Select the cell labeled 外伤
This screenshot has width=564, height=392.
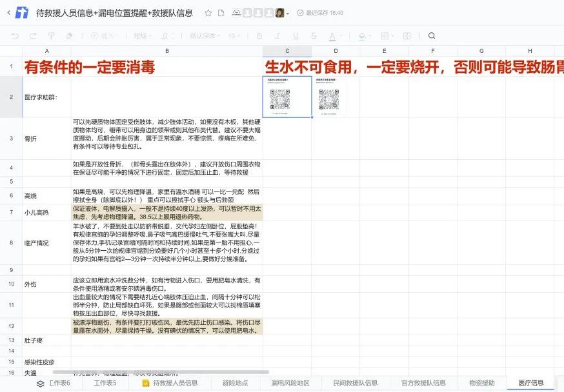[46, 284]
